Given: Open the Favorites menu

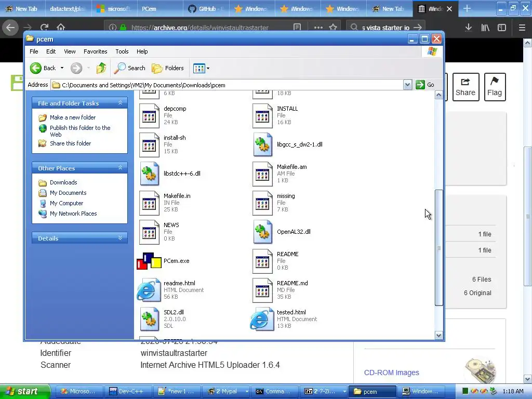Looking at the screenshot, I should 96,51.
